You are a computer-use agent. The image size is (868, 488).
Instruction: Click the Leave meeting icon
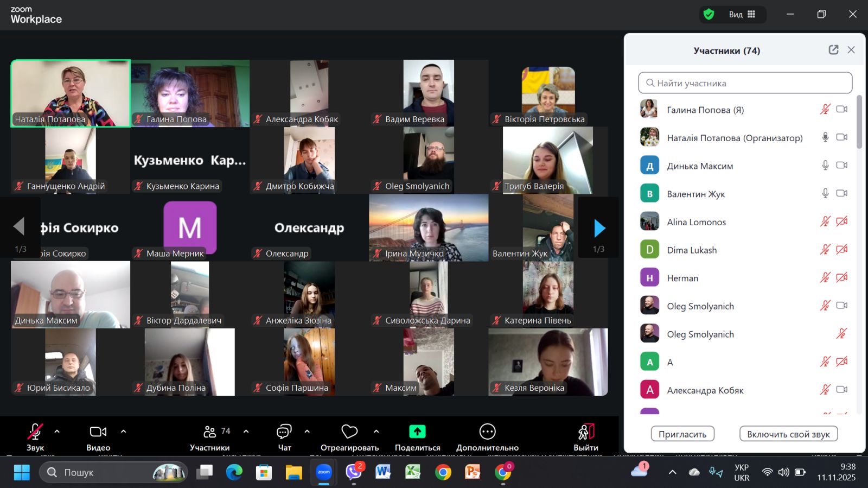(x=586, y=432)
